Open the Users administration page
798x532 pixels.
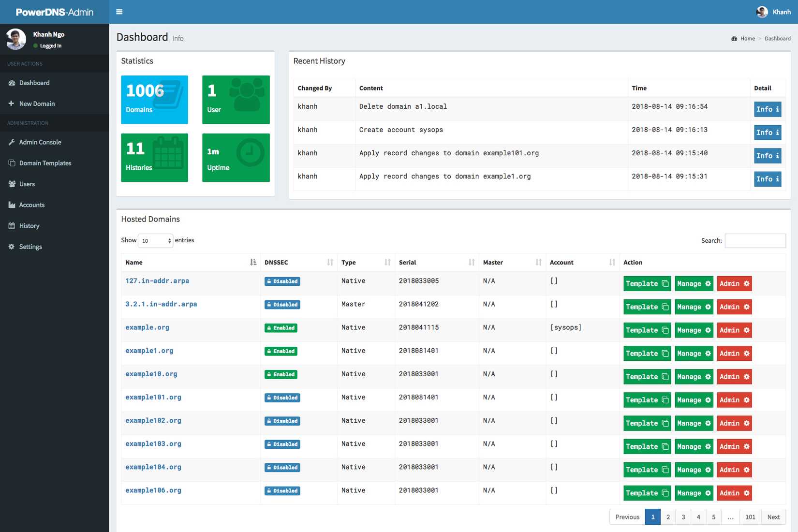click(27, 184)
